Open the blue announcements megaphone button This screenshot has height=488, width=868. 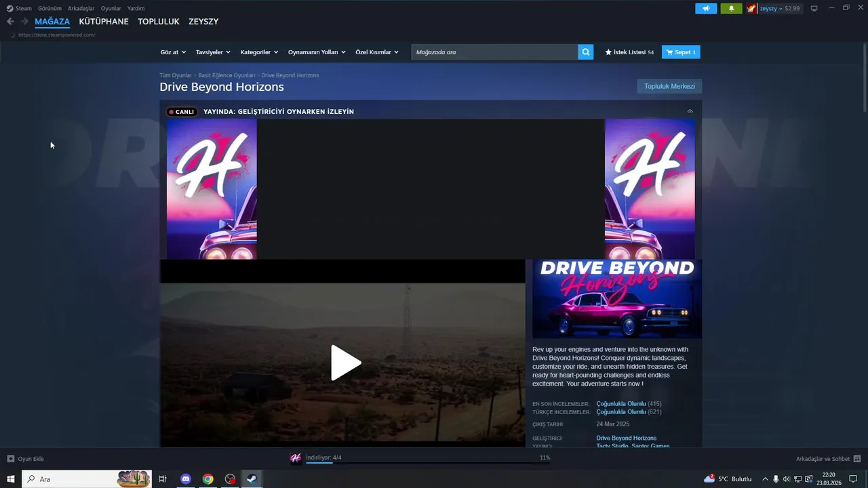point(706,8)
